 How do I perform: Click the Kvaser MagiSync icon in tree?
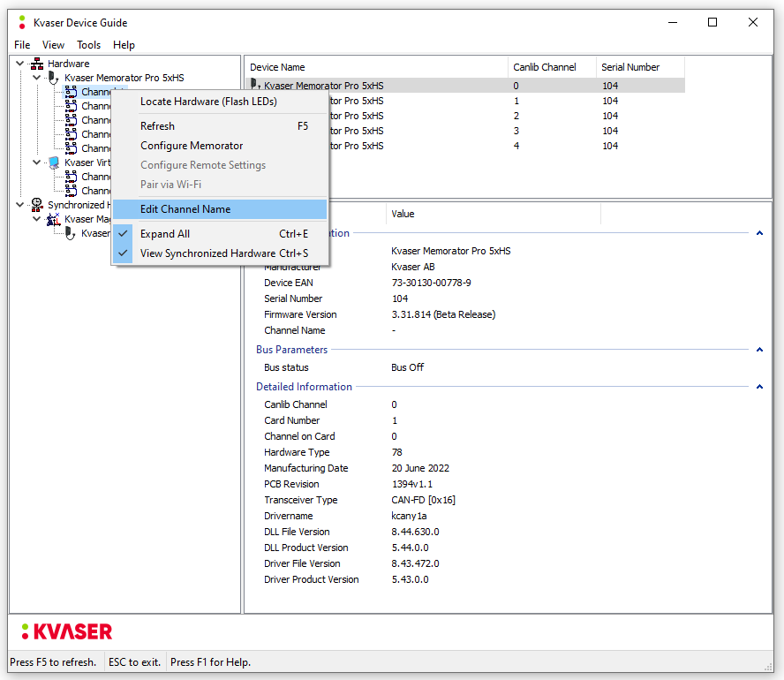point(53,219)
